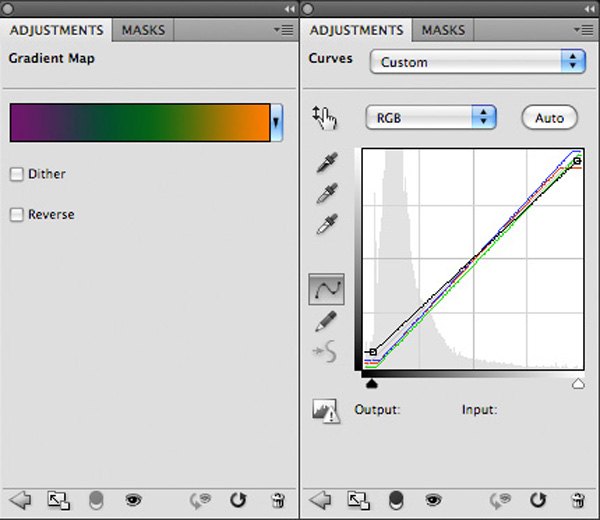
Task: Delete the Curves adjustment layer
Action: tap(578, 500)
